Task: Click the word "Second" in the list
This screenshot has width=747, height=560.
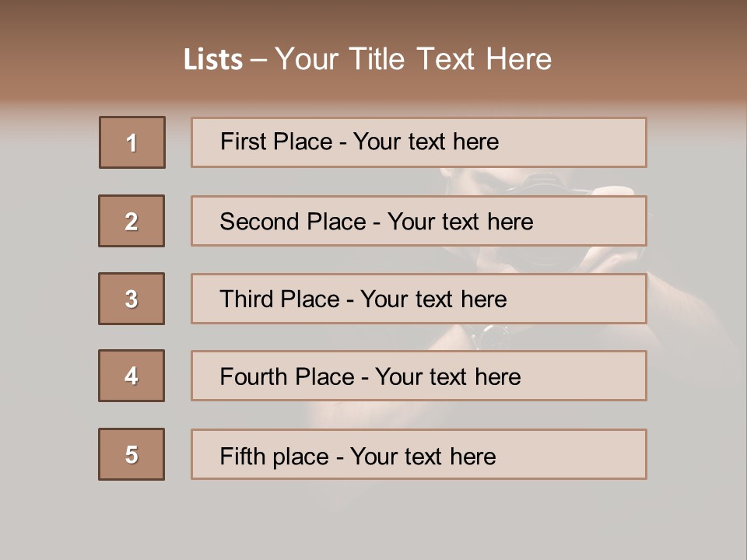Action: click(x=260, y=222)
